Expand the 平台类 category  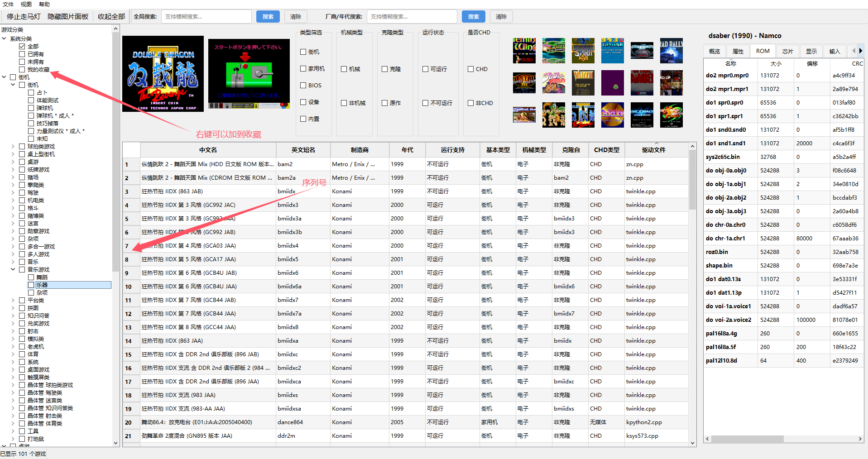click(x=13, y=300)
